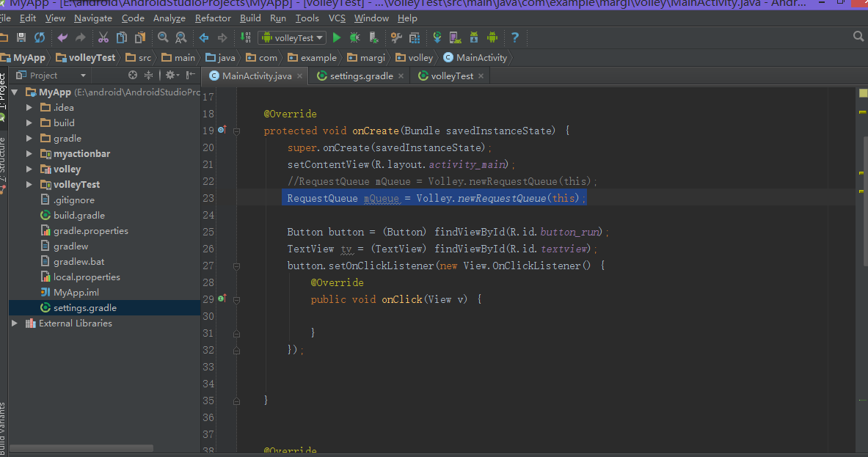The image size is (868, 457).
Task: Open the AVD Manager device icon
Action: coord(456,37)
